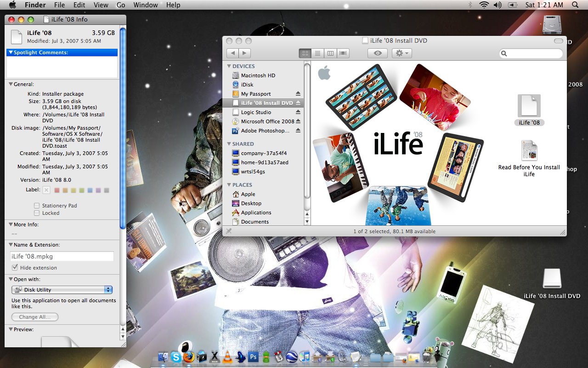The height and width of the screenshot is (368, 588).
Task: Collapse the PLACES sidebar group
Action: 229,185
